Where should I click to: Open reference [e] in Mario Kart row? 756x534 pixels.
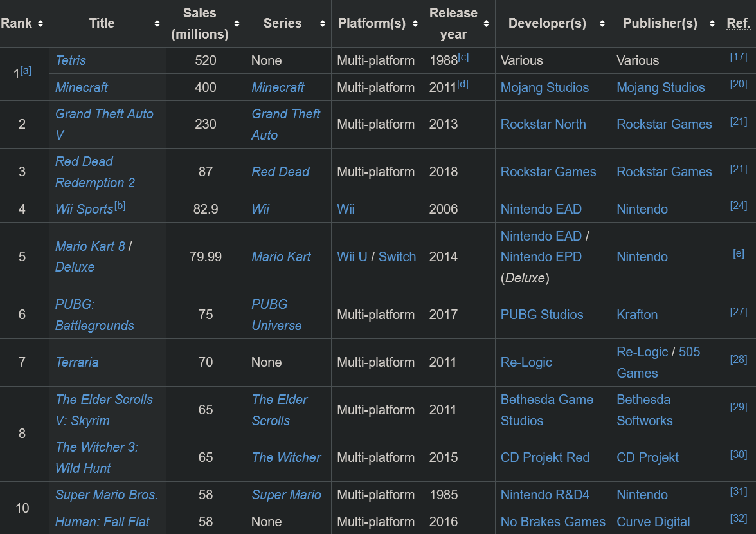(738, 253)
